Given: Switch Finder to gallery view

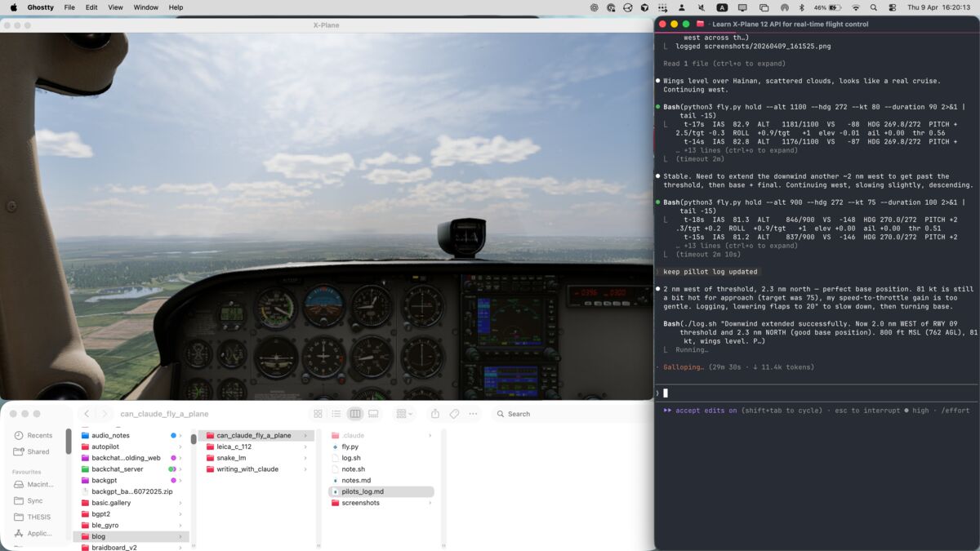Looking at the screenshot, I should coord(373,413).
